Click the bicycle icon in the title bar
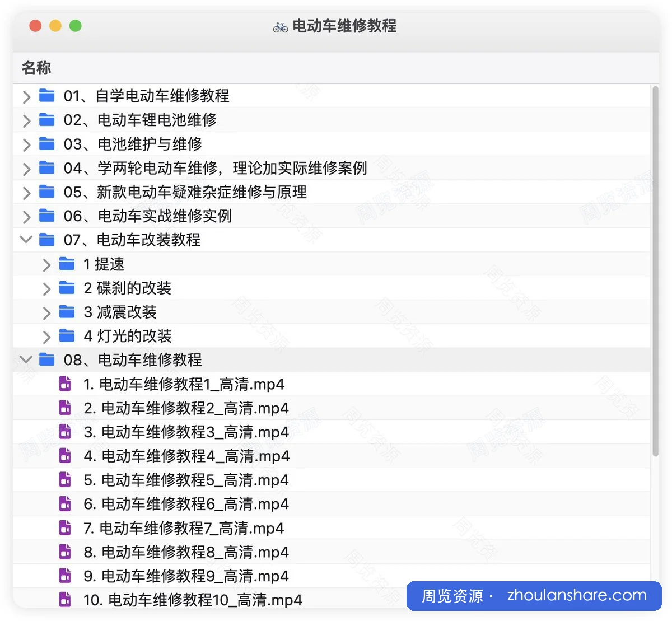The width and height of the screenshot is (672, 621). (281, 27)
